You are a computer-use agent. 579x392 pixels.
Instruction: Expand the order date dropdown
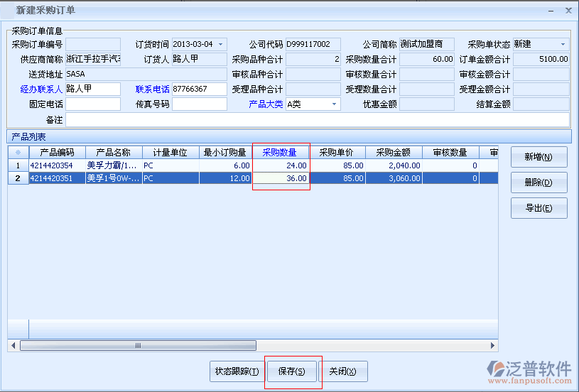click(x=222, y=44)
